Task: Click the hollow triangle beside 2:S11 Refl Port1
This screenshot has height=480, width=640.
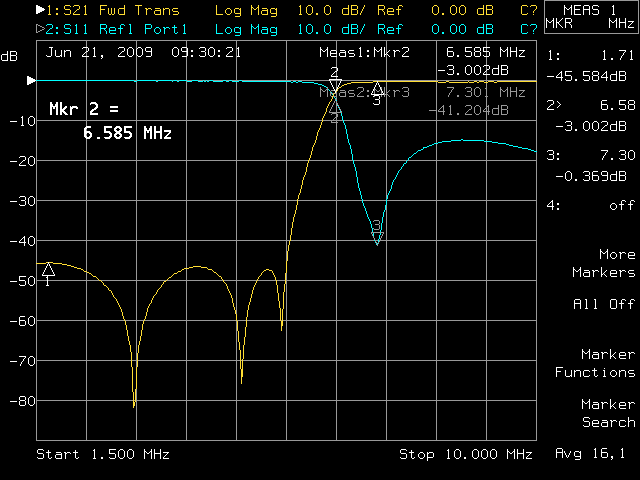Action: tap(39, 27)
